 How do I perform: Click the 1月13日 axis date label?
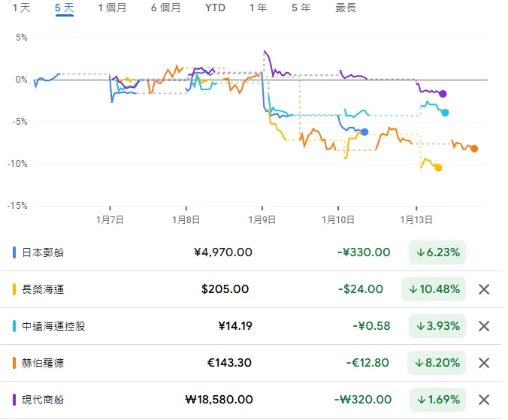[x=416, y=220]
